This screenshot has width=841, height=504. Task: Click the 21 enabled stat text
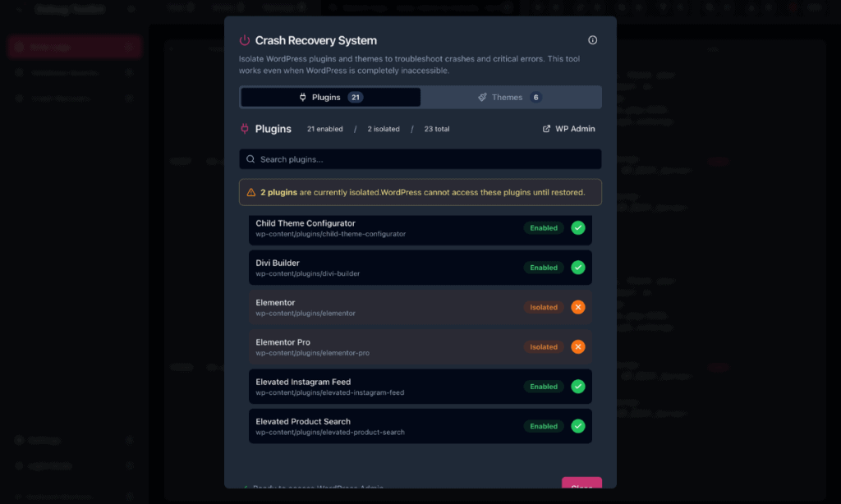(x=324, y=129)
